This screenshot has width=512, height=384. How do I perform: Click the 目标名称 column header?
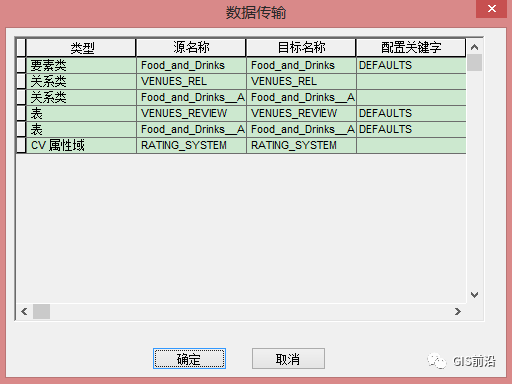pos(301,48)
